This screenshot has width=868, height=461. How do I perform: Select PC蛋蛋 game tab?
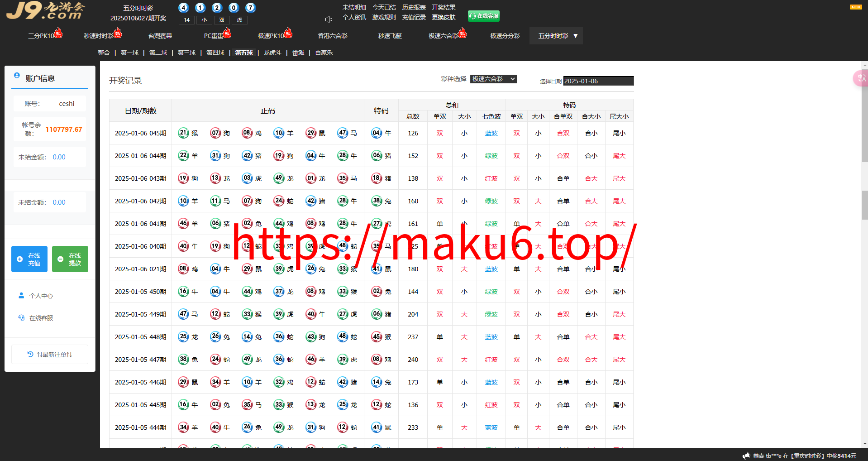click(x=214, y=36)
